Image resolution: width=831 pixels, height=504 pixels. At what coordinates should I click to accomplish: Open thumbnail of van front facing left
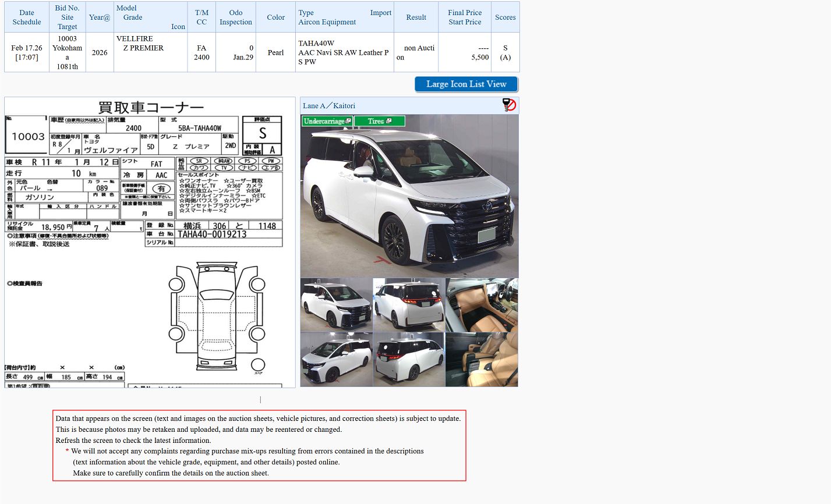pos(337,360)
